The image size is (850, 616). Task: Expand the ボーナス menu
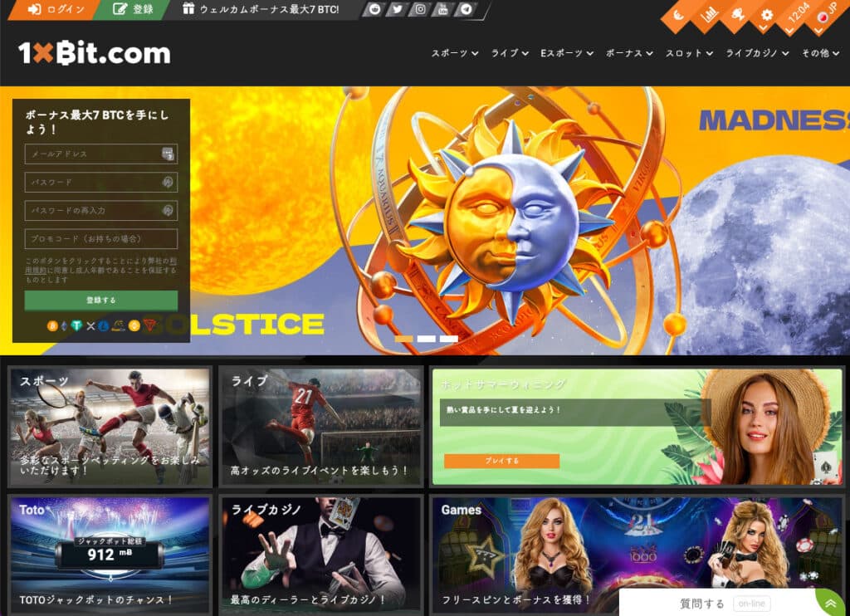[629, 53]
